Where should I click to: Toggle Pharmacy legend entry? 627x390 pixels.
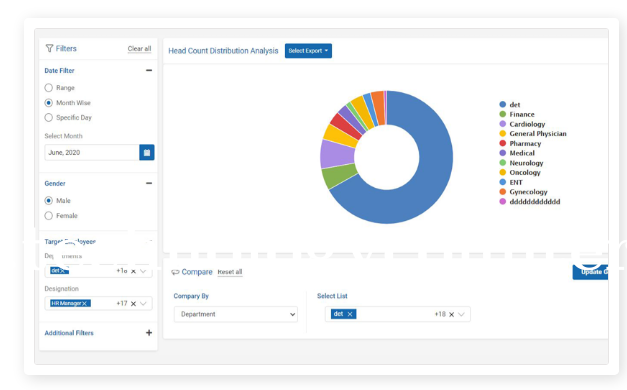520,143
